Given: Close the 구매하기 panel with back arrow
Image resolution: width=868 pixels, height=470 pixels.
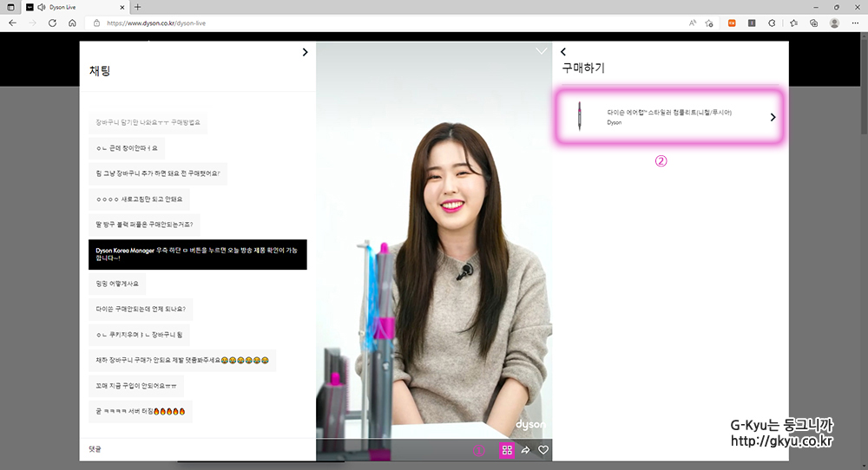Looking at the screenshot, I should (x=563, y=51).
